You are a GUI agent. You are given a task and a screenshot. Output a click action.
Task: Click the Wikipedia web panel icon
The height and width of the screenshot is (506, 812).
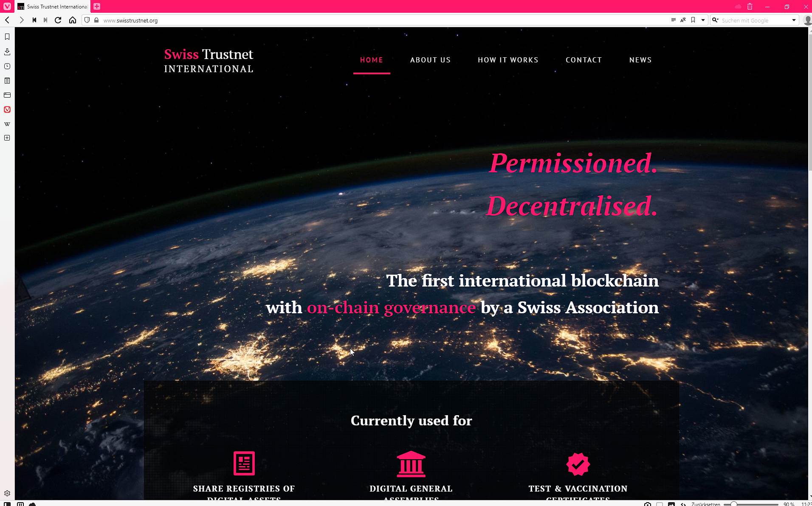pyautogui.click(x=7, y=124)
